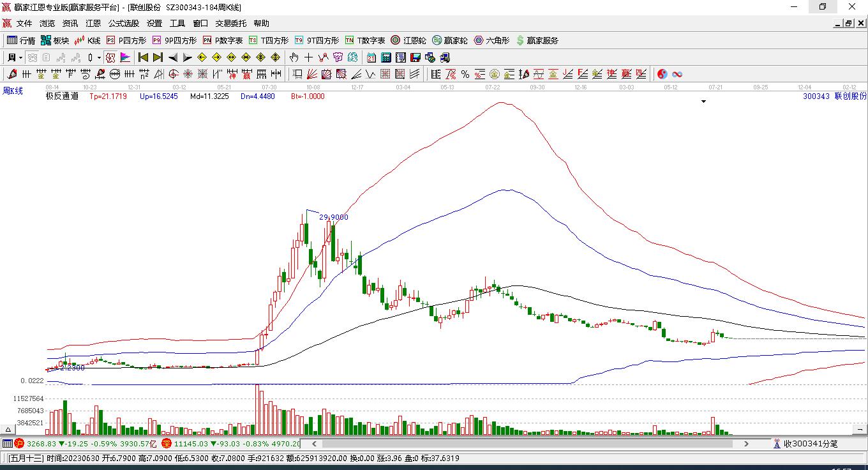Click the 极反通道 indicator label
The image size is (868, 470).
[x=62, y=96]
